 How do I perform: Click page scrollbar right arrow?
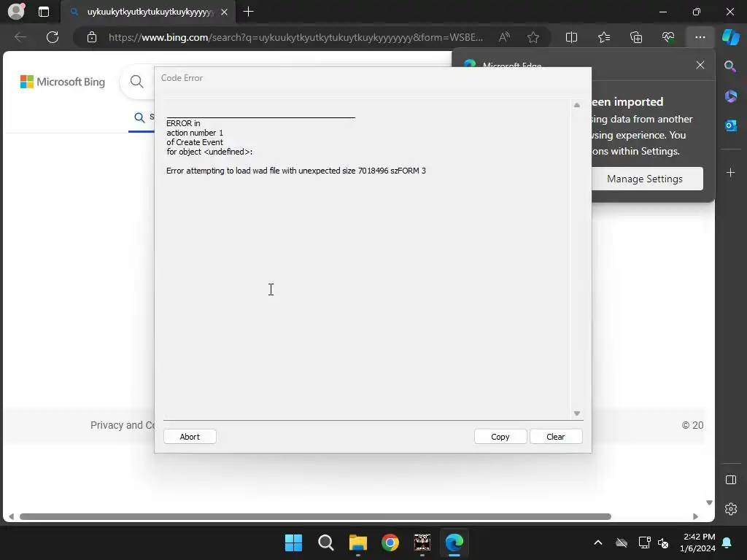[x=695, y=517]
